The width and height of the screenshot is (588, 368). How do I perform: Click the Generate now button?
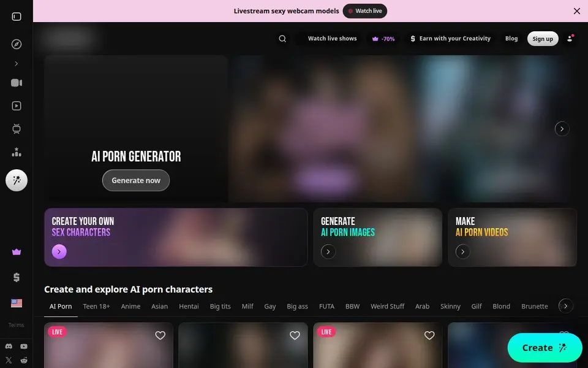click(x=136, y=180)
